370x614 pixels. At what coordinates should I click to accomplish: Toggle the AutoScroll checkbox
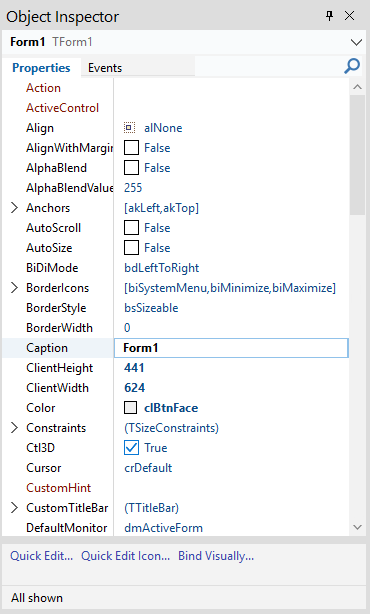(x=131, y=228)
